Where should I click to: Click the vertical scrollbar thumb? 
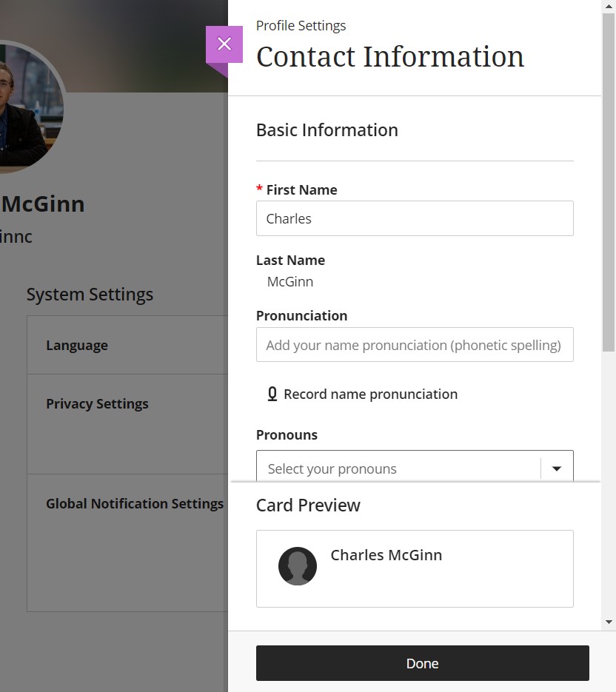[609, 182]
